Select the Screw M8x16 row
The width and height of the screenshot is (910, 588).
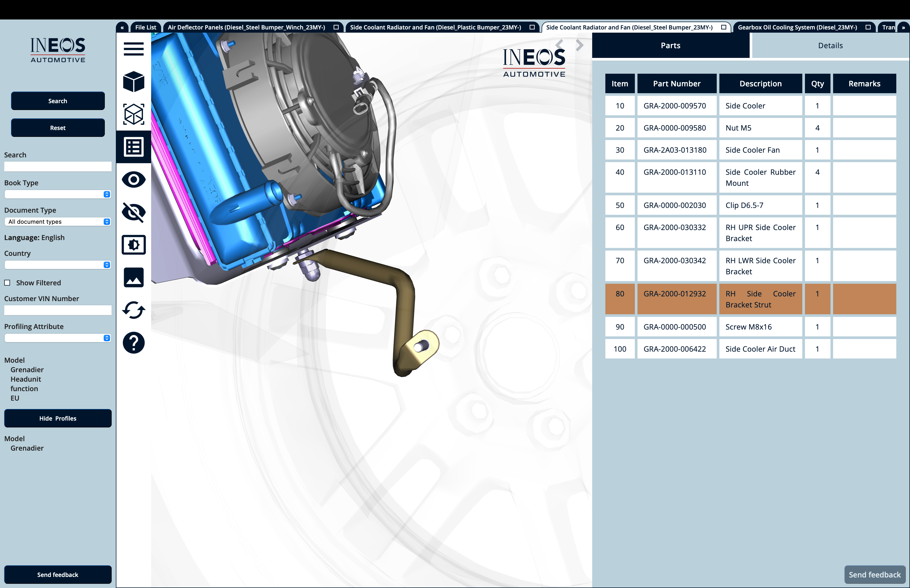(x=750, y=326)
